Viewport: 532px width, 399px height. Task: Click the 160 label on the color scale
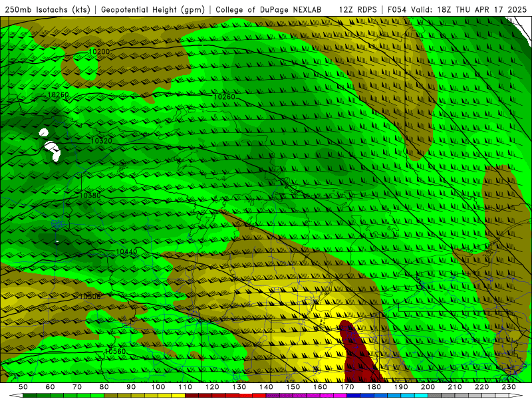click(320, 387)
